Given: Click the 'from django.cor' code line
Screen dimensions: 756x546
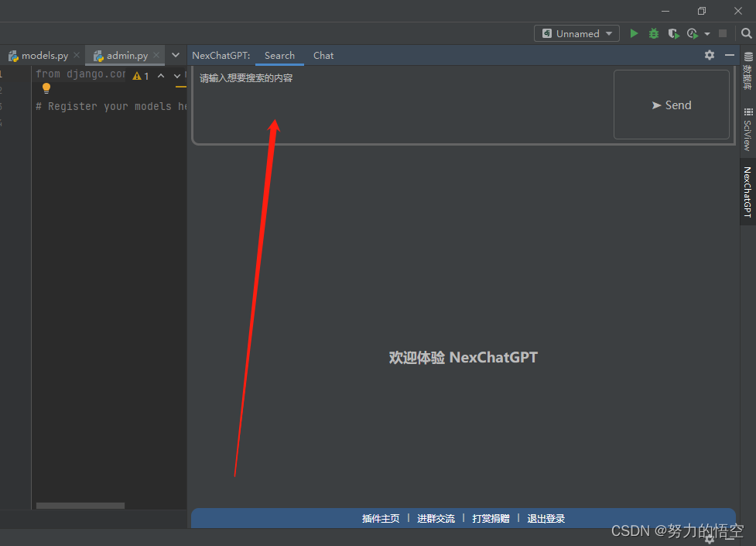Looking at the screenshot, I should [x=80, y=74].
